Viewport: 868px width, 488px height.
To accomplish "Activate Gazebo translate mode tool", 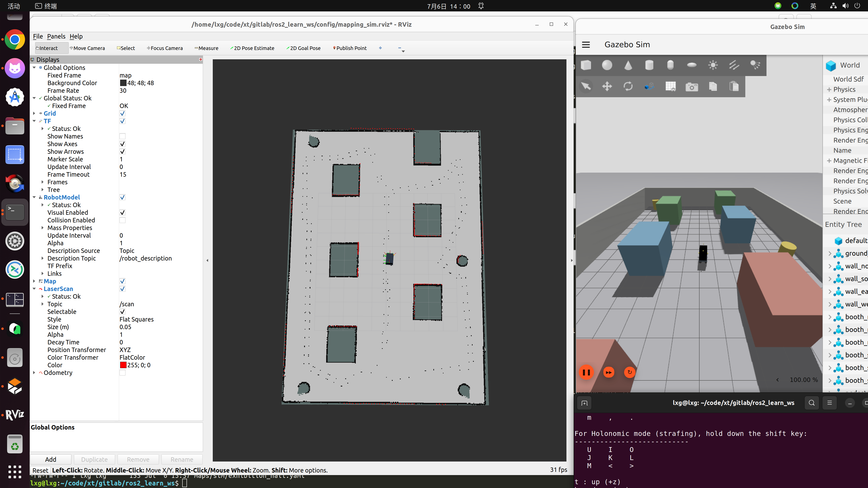I will click(x=607, y=87).
